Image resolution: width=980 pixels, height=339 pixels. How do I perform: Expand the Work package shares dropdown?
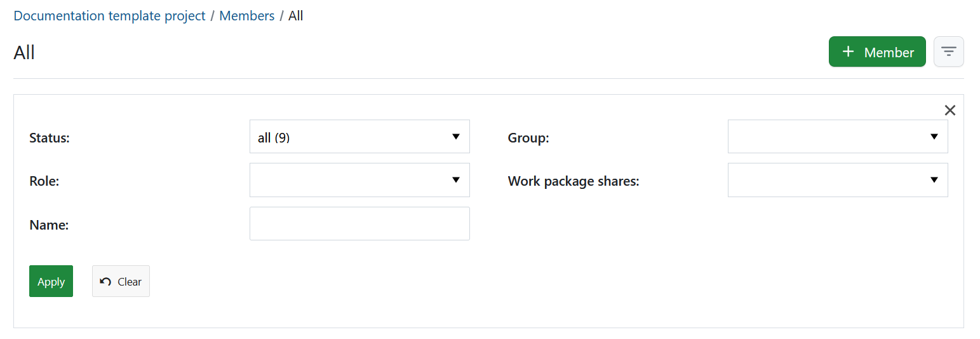pyautogui.click(x=837, y=181)
